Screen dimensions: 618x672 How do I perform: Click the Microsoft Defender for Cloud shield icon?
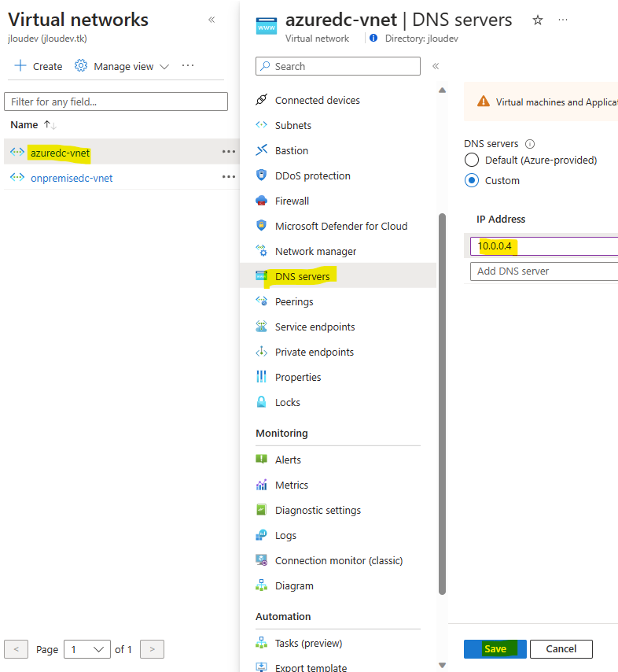[x=261, y=225]
